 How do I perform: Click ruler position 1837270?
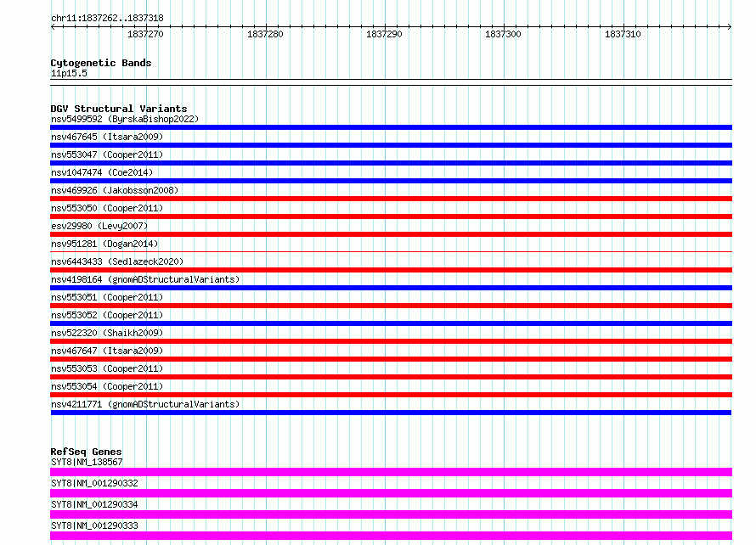145,34
